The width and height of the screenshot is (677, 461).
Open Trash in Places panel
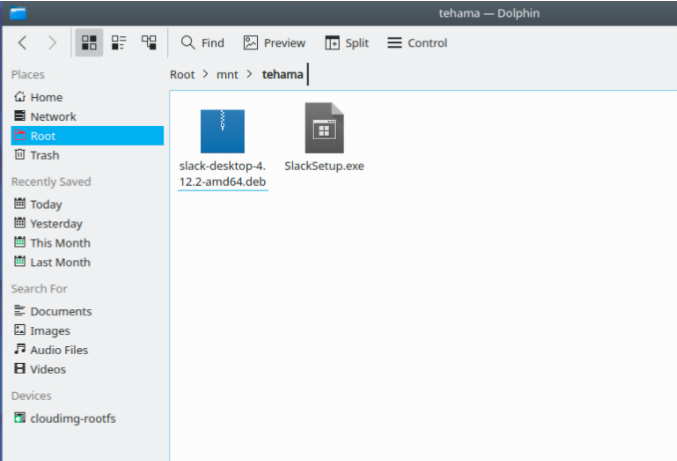[87, 155]
